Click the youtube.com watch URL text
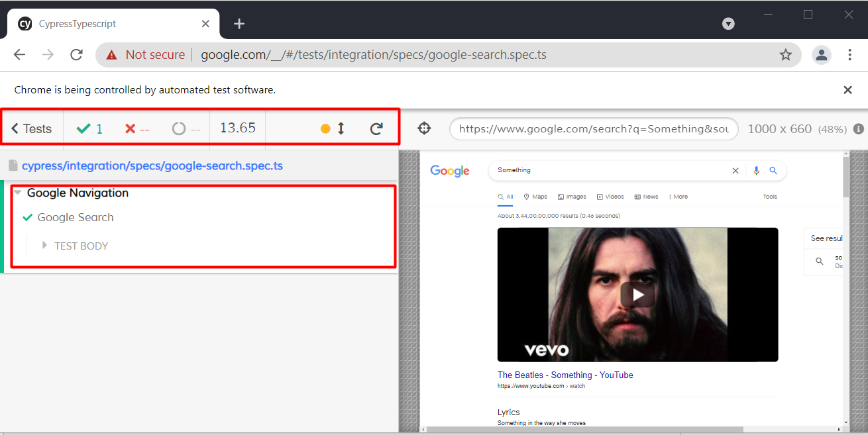868x435 pixels. pos(541,386)
